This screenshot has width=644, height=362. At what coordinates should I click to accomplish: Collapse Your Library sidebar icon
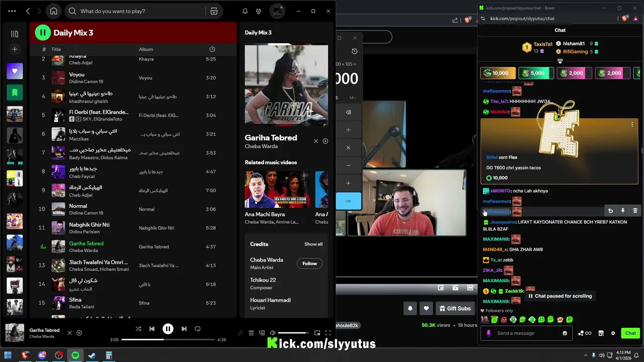[x=15, y=34]
